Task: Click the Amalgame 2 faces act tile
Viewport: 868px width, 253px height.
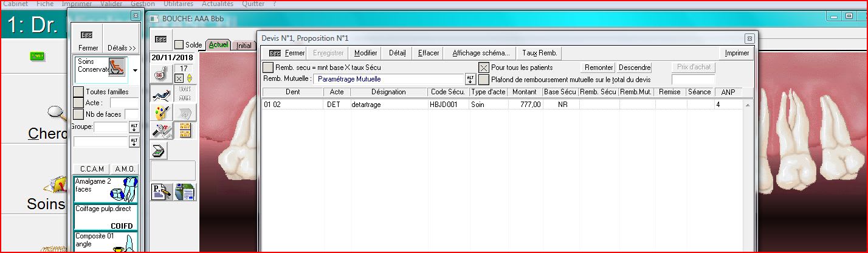Action: [106, 189]
